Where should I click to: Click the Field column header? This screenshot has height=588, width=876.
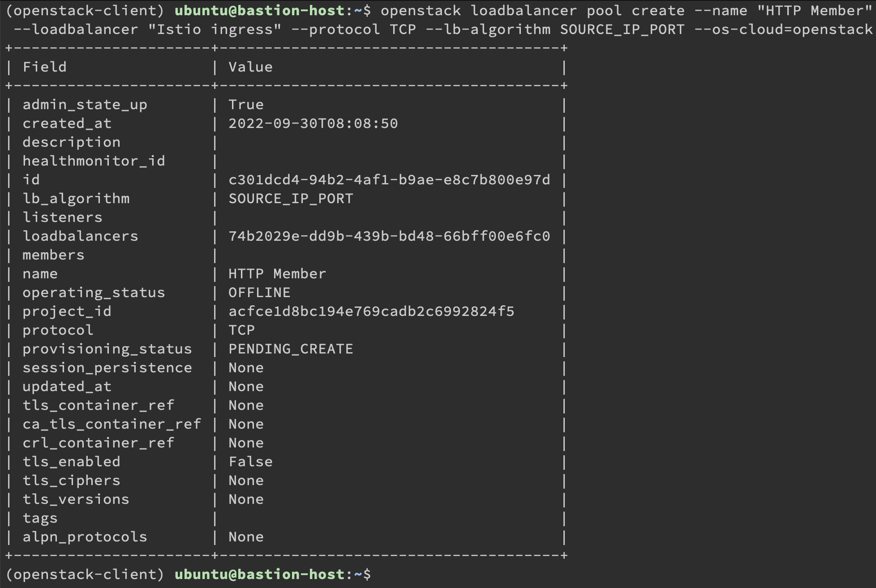tap(44, 67)
